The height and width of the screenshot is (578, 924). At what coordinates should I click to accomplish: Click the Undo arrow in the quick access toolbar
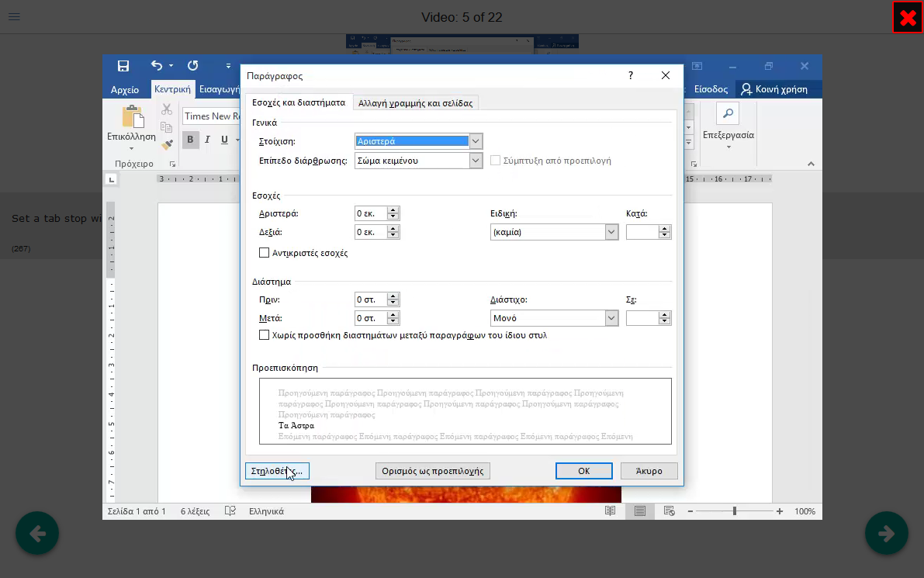pos(157,66)
